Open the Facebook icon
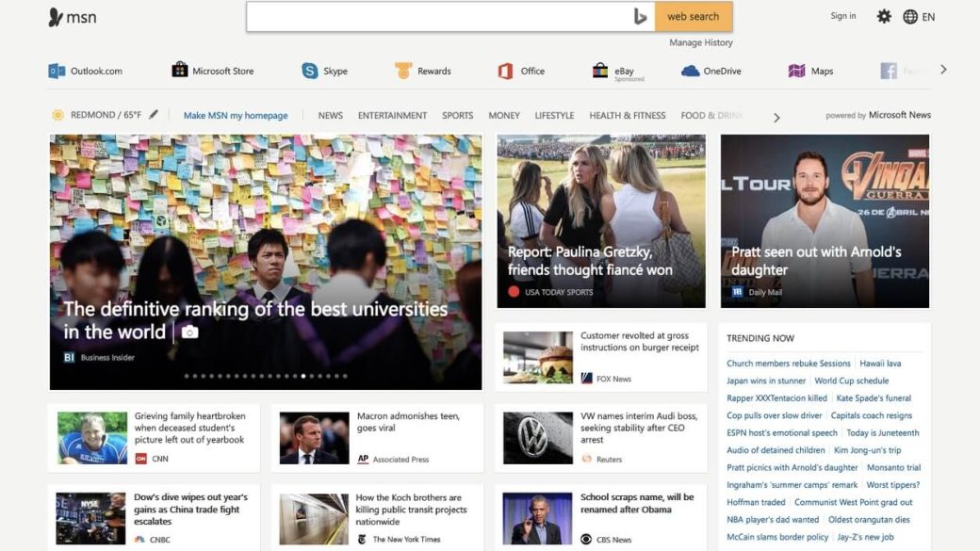 [x=888, y=71]
